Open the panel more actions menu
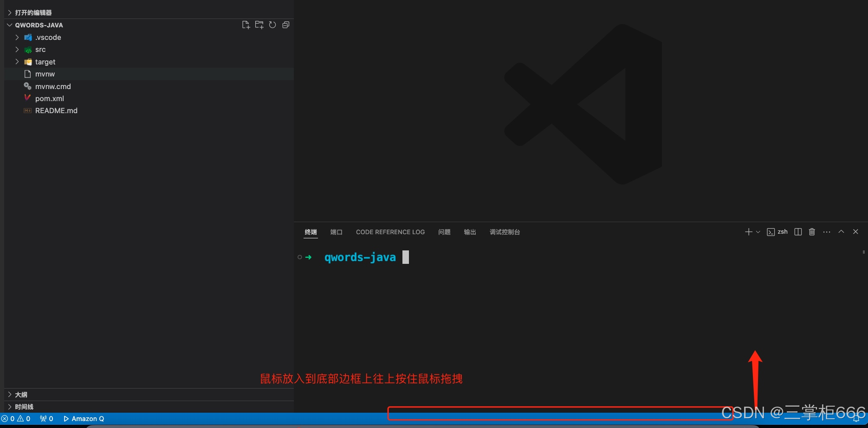Screen dimensions: 868x428 [827, 232]
